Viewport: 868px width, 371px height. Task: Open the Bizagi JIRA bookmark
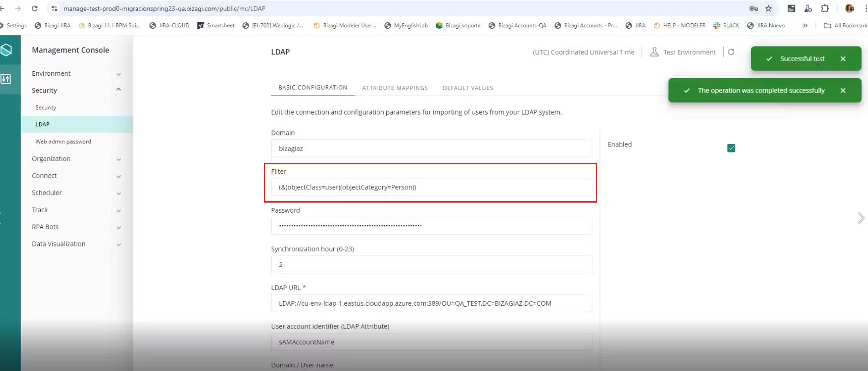(53, 26)
